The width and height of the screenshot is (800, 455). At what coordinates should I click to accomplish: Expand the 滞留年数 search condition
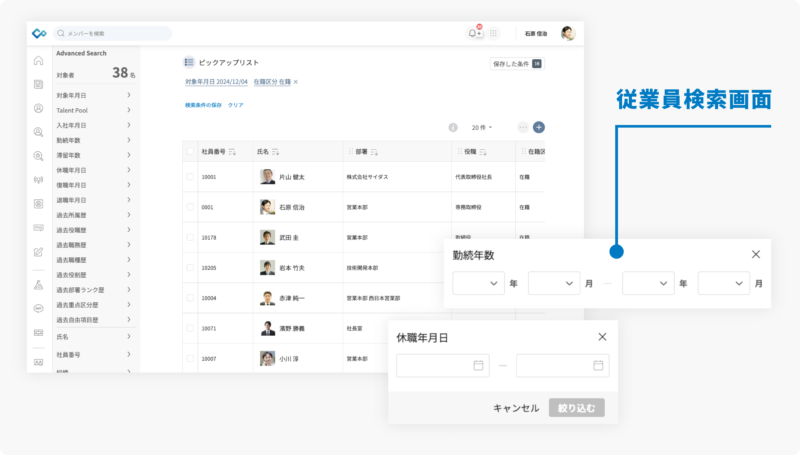(93, 155)
